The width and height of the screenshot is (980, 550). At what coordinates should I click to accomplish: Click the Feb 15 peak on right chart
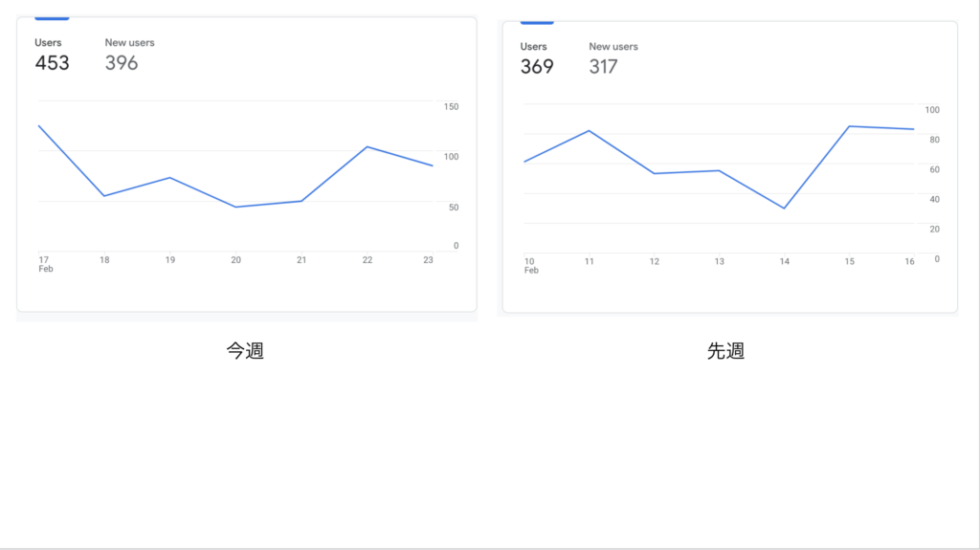(850, 126)
